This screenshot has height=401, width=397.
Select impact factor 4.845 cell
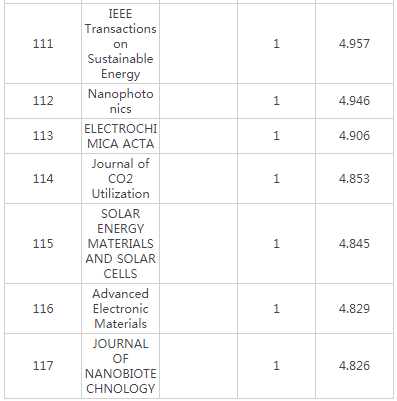click(354, 244)
